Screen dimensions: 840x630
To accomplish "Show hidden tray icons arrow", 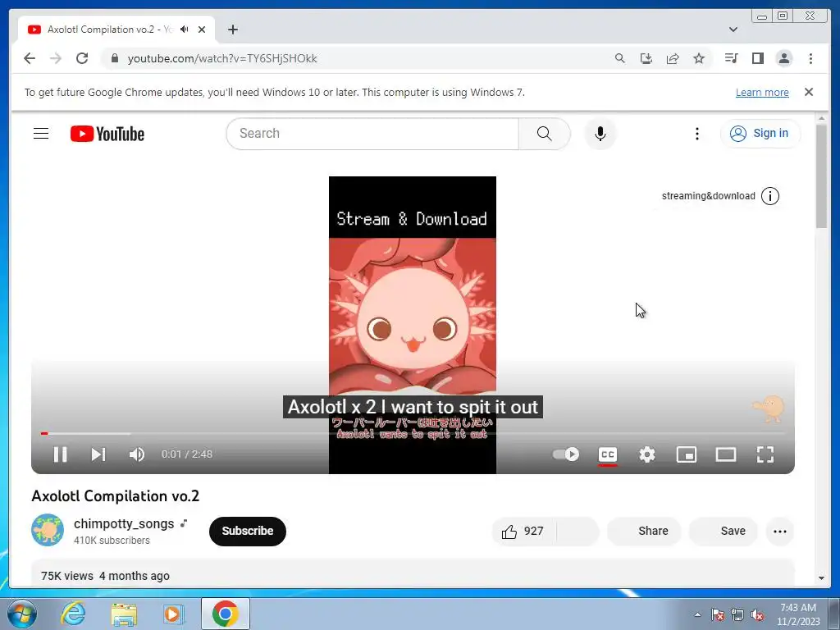I will (697, 614).
